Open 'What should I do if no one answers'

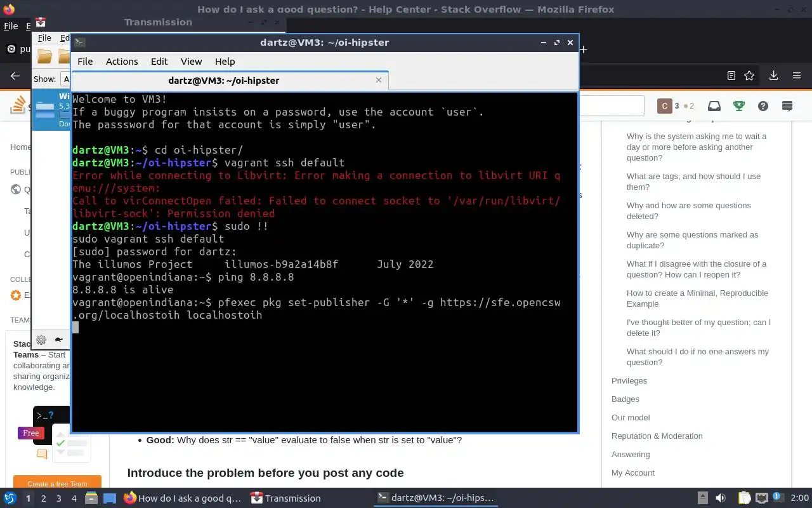click(698, 357)
